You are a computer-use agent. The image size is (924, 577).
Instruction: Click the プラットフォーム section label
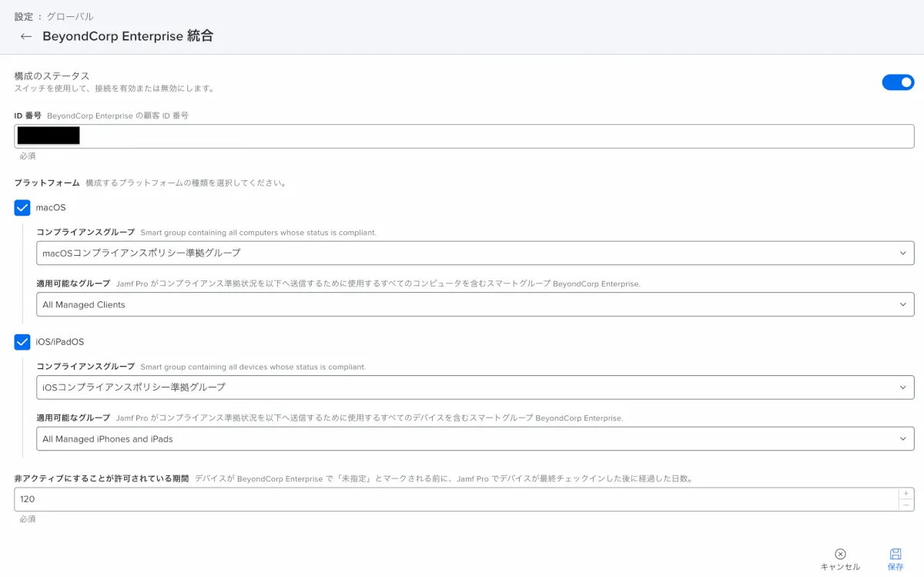pos(47,183)
